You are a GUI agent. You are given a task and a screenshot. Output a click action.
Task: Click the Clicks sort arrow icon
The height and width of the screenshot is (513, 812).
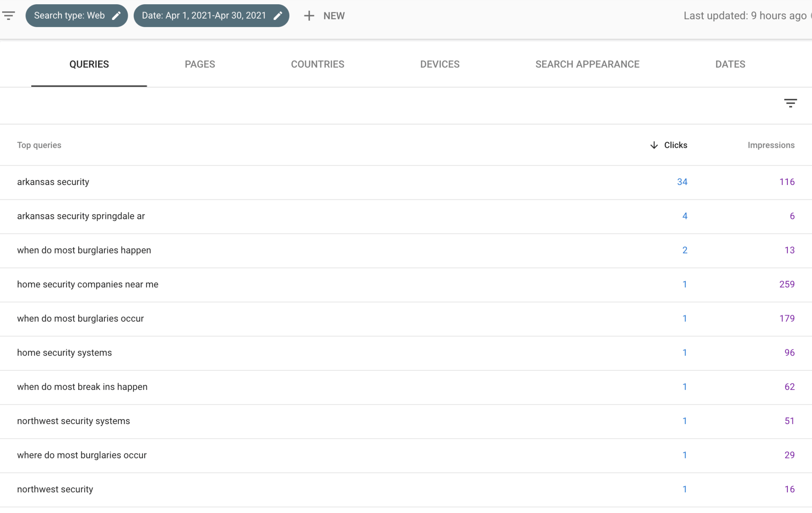click(654, 145)
